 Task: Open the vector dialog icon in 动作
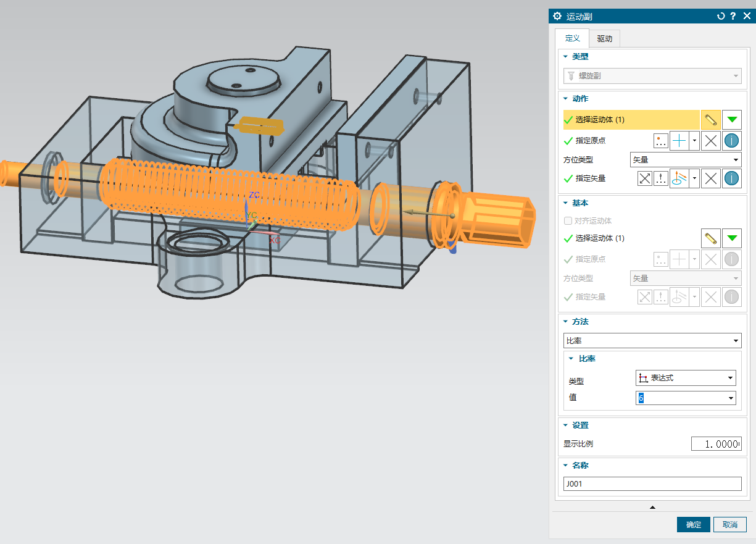(x=661, y=179)
